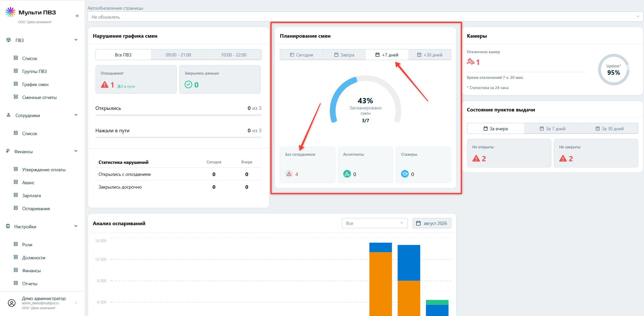644x316 pixels.
Task: Click the Финансы ruble icon in sidebar
Action: point(8,151)
